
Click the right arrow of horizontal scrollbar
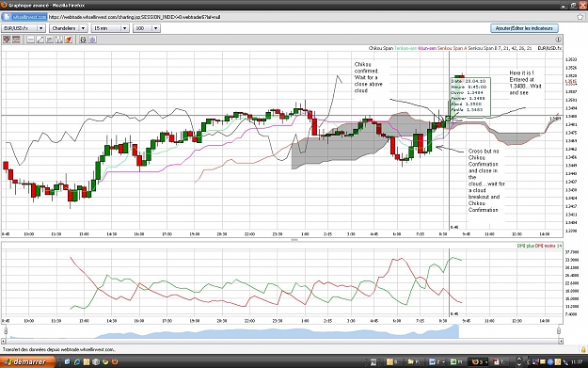click(561, 341)
